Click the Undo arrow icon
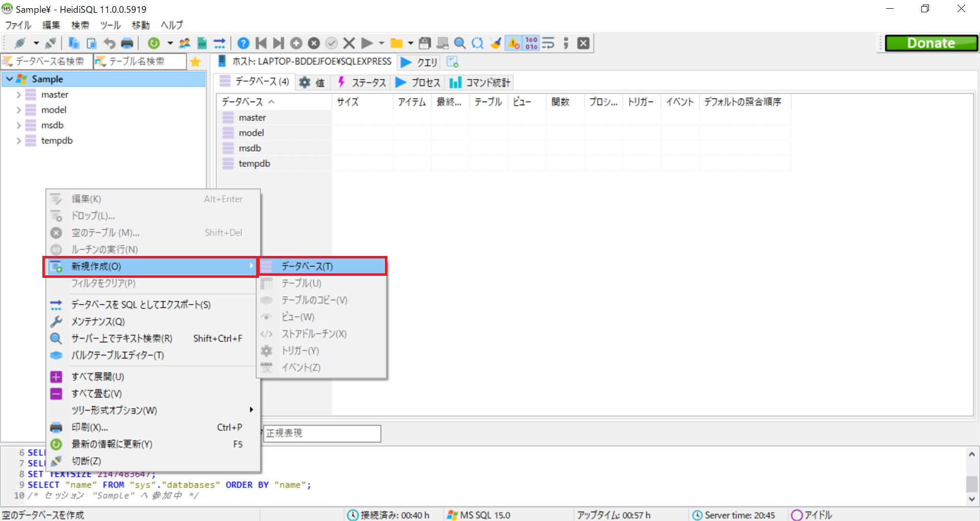This screenshot has width=980, height=521. coord(109,43)
